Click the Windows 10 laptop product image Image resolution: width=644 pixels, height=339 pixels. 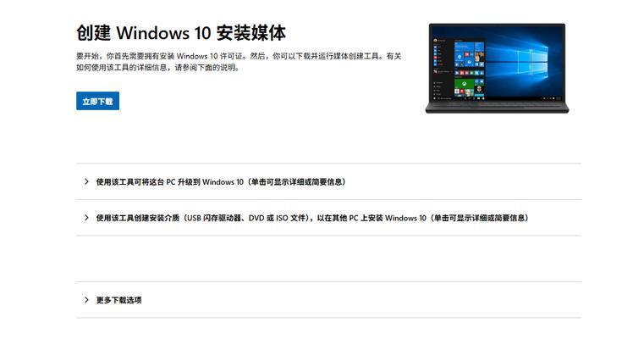coord(497,68)
